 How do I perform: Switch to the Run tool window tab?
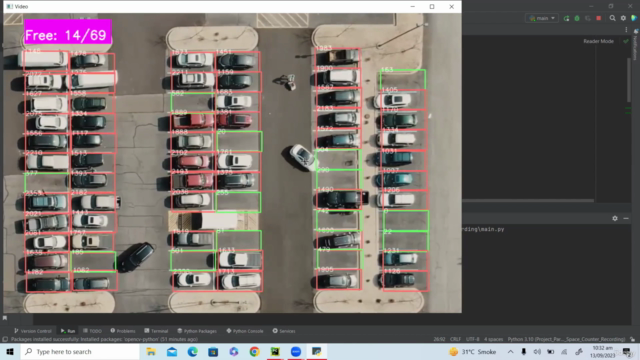point(68,331)
